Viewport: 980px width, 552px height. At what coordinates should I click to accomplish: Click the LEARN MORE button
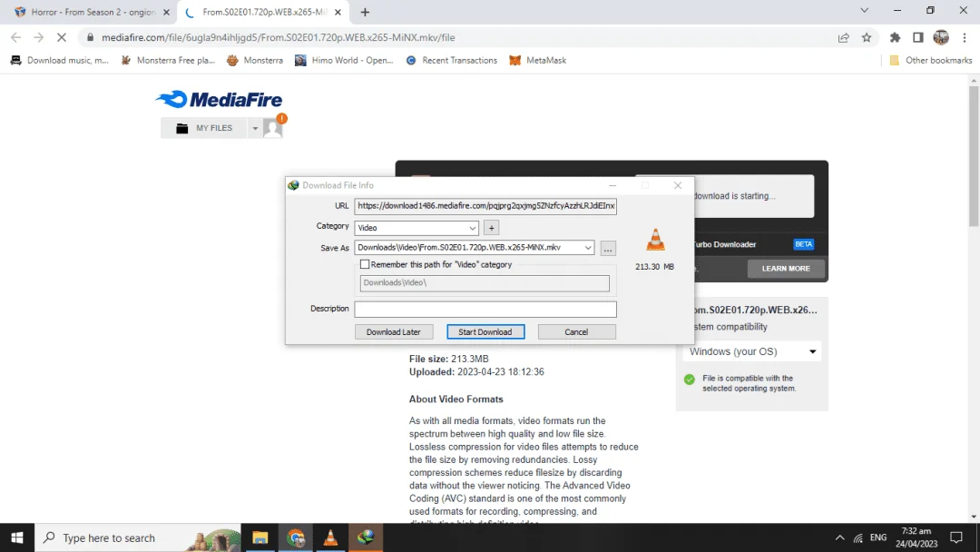point(786,268)
